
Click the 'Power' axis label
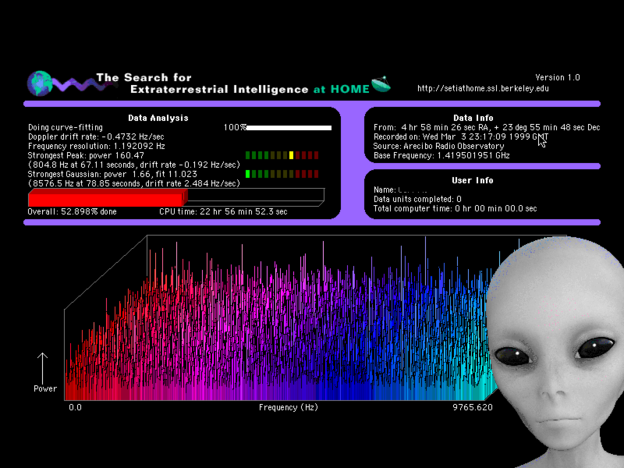coord(45,389)
